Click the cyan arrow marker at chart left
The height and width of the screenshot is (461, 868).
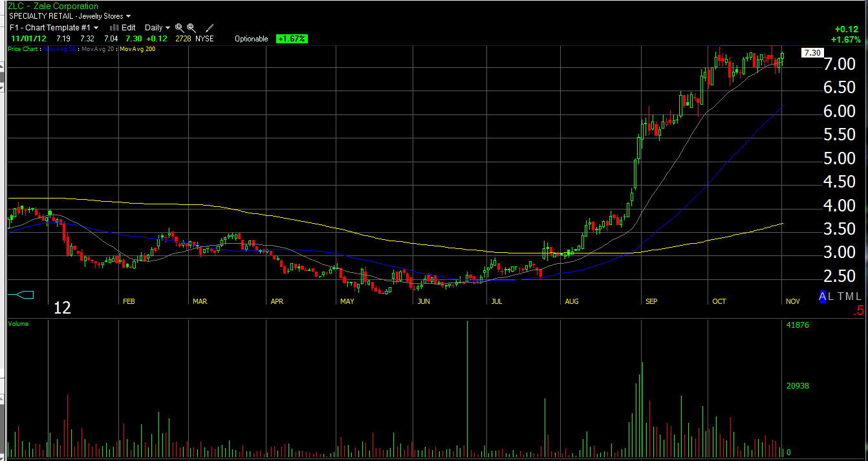pyautogui.click(x=21, y=295)
